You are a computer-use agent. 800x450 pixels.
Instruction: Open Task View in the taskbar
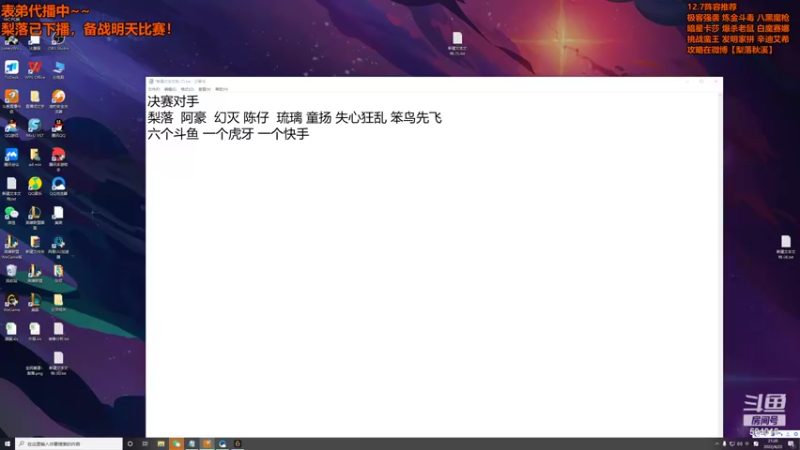click(x=145, y=444)
